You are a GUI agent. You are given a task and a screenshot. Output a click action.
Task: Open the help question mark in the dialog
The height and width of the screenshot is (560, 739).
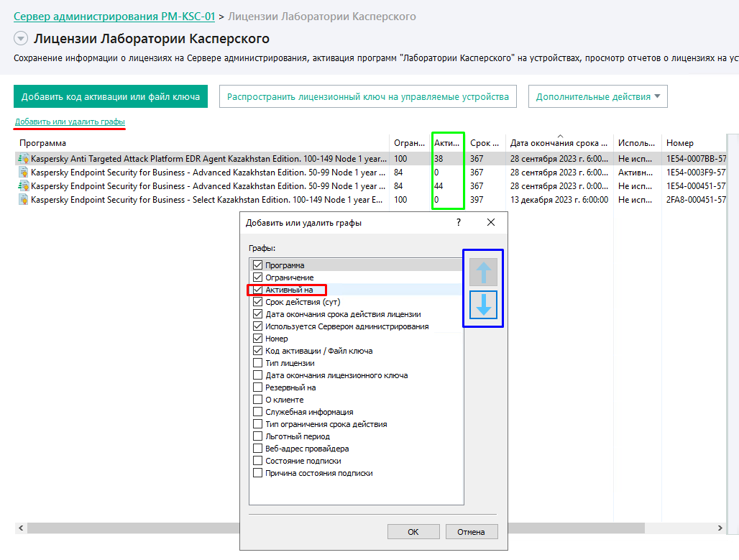pyautogui.click(x=458, y=223)
